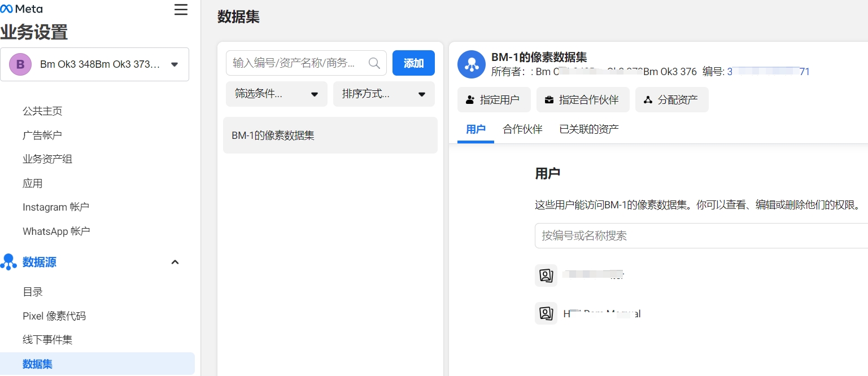This screenshot has height=376, width=868.
Task: Switch to the 合作伙伴 tab
Action: coord(522,129)
